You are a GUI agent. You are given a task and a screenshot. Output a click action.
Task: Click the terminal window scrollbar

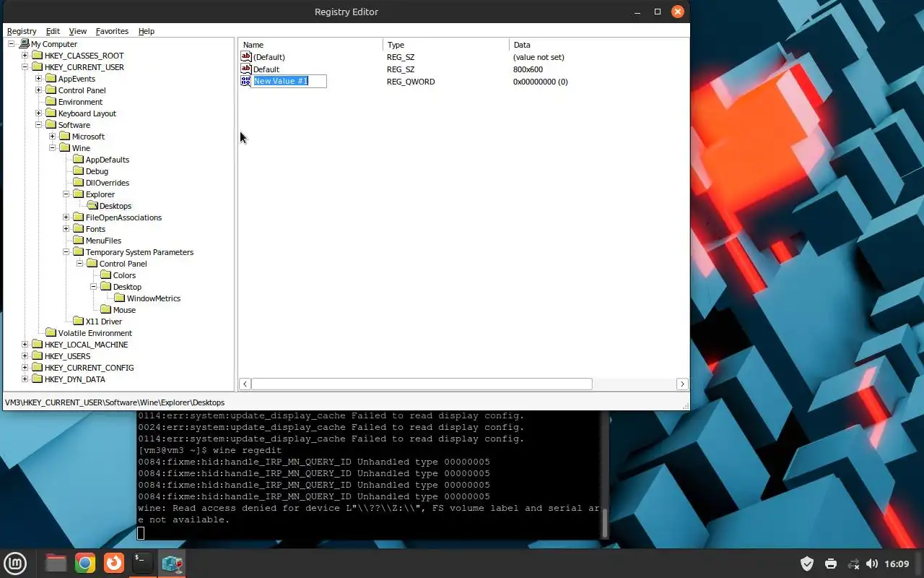tap(606, 523)
